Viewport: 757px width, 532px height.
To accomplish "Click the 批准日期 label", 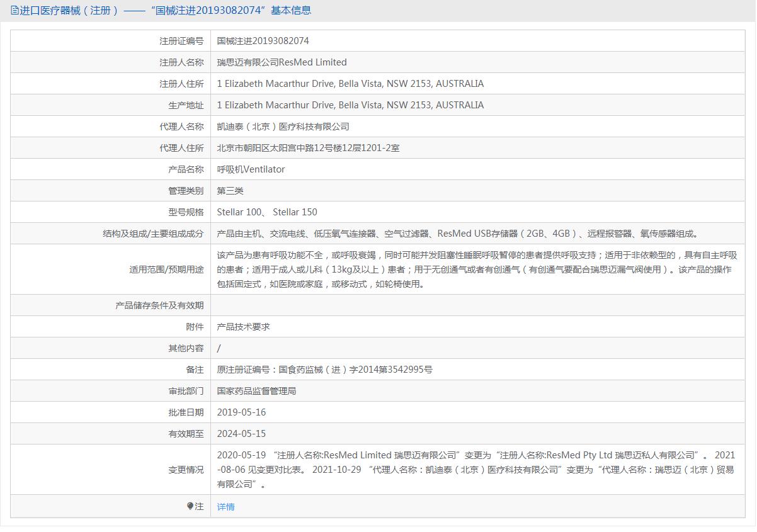I will coord(186,412).
